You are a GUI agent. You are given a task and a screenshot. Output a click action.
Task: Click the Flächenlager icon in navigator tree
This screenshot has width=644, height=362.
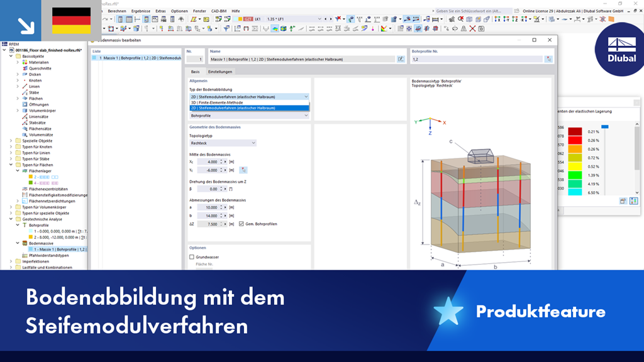25,171
